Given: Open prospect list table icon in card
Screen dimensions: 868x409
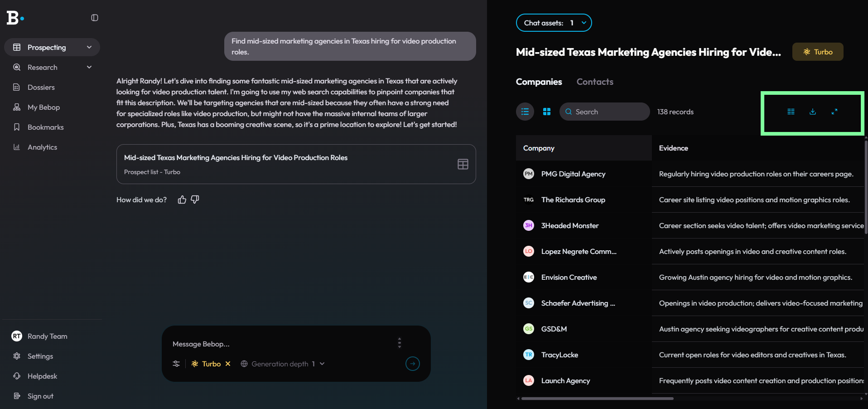Looking at the screenshot, I should [463, 164].
